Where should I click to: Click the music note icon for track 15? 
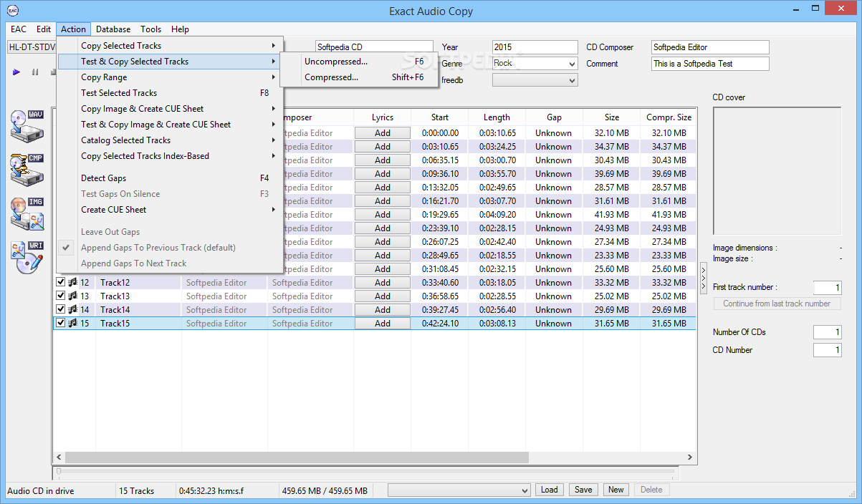pyautogui.click(x=72, y=323)
